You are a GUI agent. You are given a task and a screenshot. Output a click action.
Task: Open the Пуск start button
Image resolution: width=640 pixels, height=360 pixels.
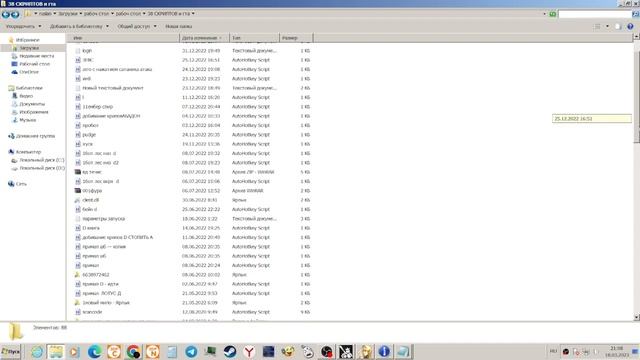click(x=10, y=351)
